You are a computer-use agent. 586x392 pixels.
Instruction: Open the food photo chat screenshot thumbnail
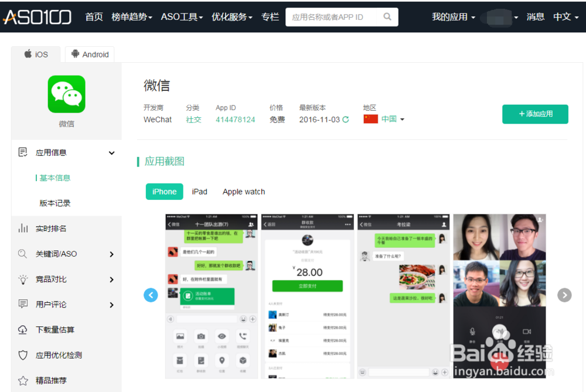click(404, 296)
